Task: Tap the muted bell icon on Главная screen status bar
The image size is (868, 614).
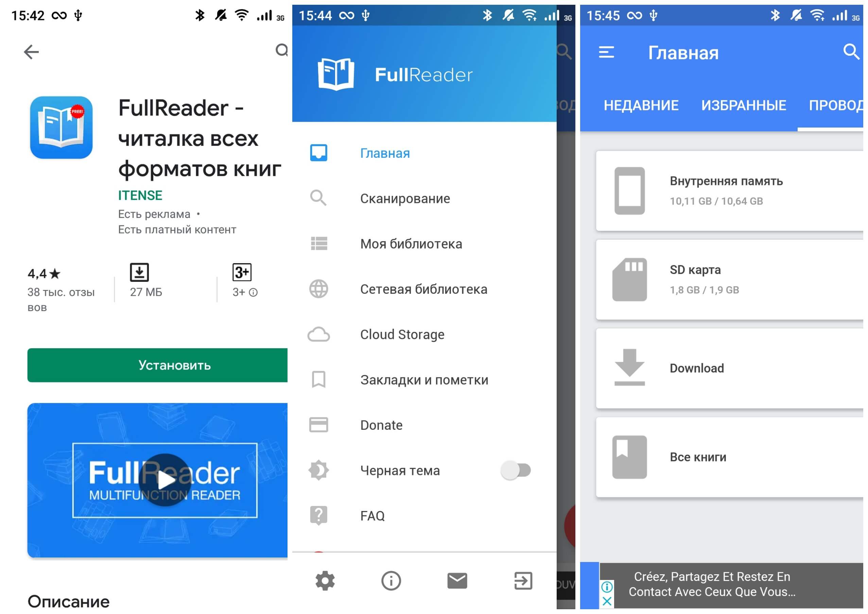Action: [x=796, y=15]
